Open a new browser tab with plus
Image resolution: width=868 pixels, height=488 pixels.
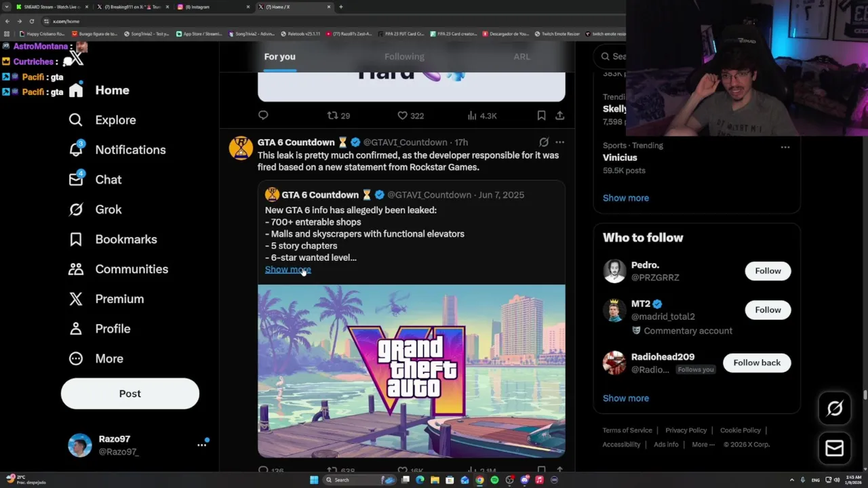tap(340, 7)
